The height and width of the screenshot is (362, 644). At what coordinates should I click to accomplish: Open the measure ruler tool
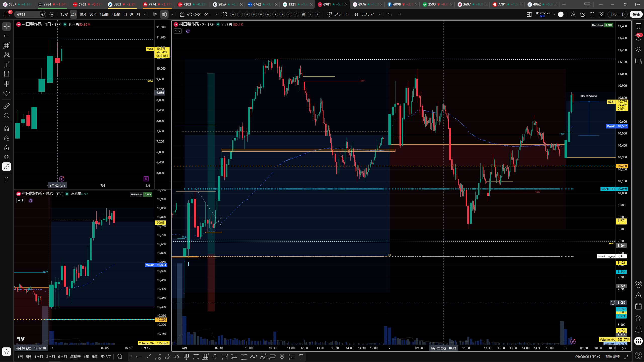[x=7, y=106]
